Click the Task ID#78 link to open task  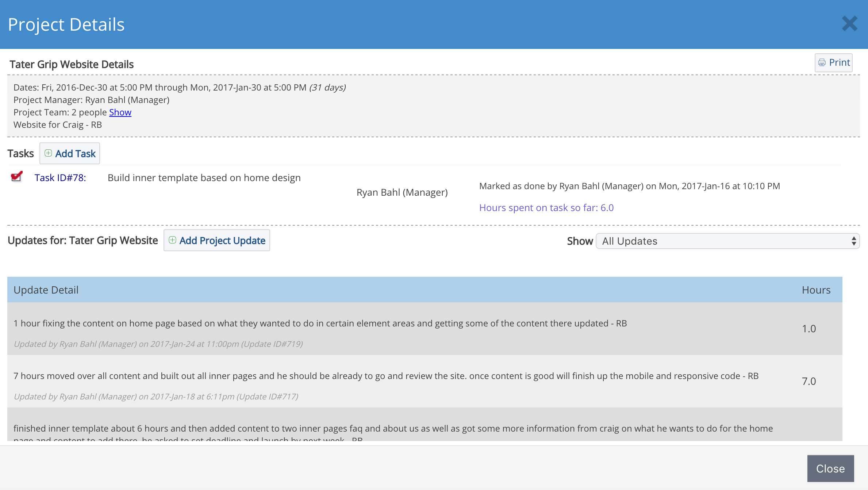pos(59,176)
